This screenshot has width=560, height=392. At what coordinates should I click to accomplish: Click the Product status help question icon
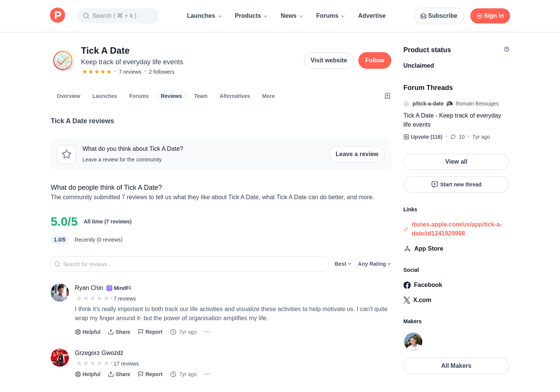click(x=507, y=49)
